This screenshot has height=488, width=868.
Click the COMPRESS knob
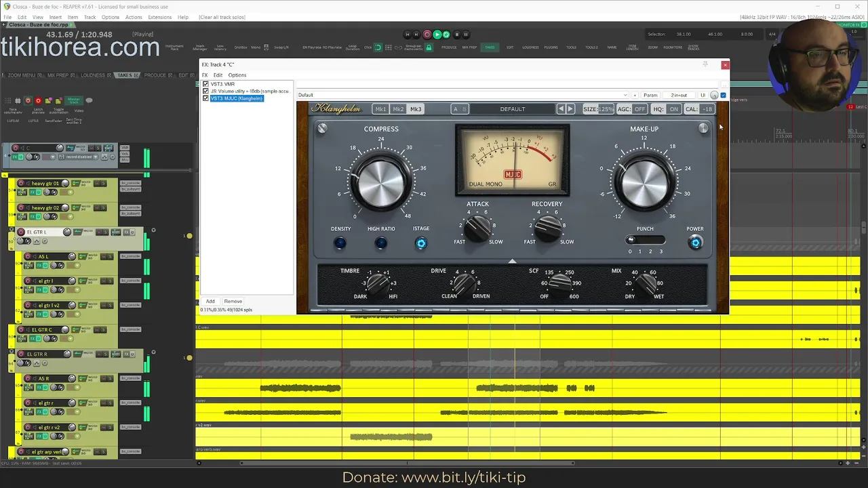pyautogui.click(x=381, y=181)
